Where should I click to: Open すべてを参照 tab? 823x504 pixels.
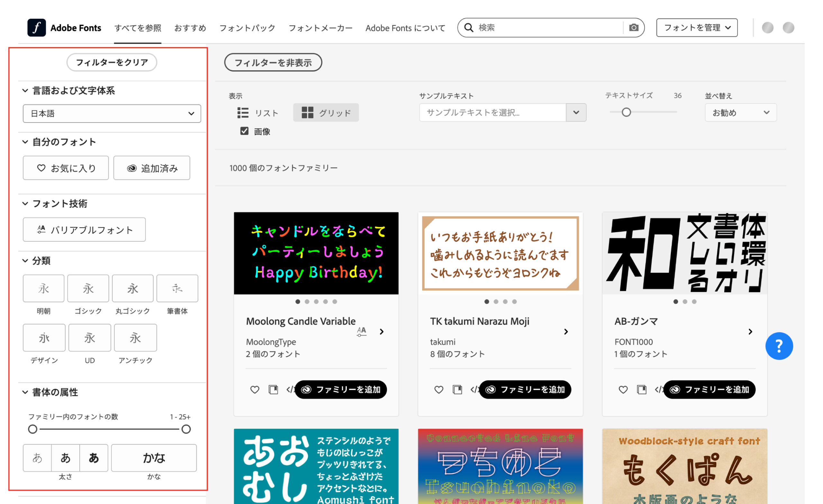click(138, 28)
